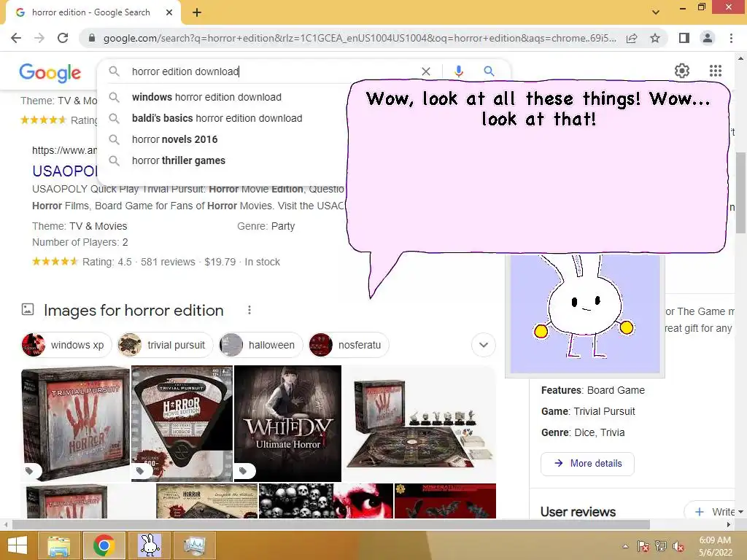Close the horror edition Google Search tab
Screen dimensions: 747x560
169,12
